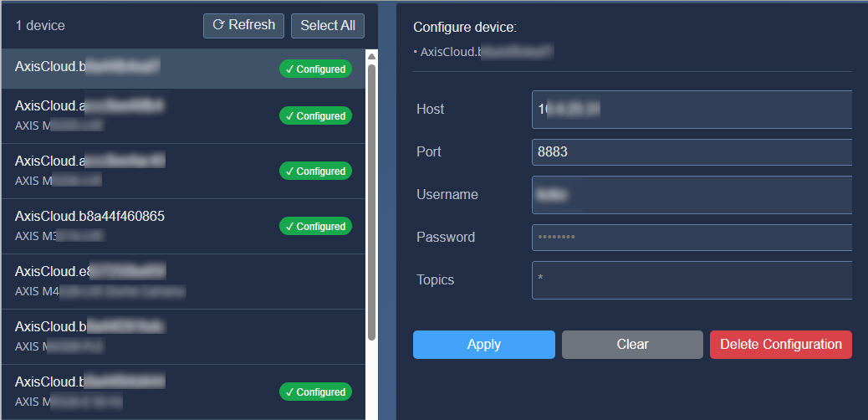Screen dimensions: 868x420
Task: Click the scrollbar up arrow
Action: click(371, 56)
